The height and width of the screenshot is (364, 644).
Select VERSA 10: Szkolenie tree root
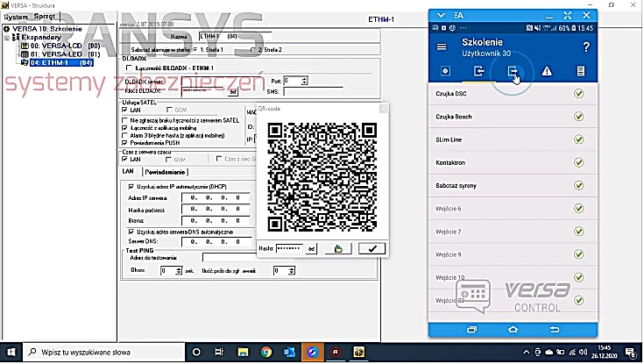46,29
